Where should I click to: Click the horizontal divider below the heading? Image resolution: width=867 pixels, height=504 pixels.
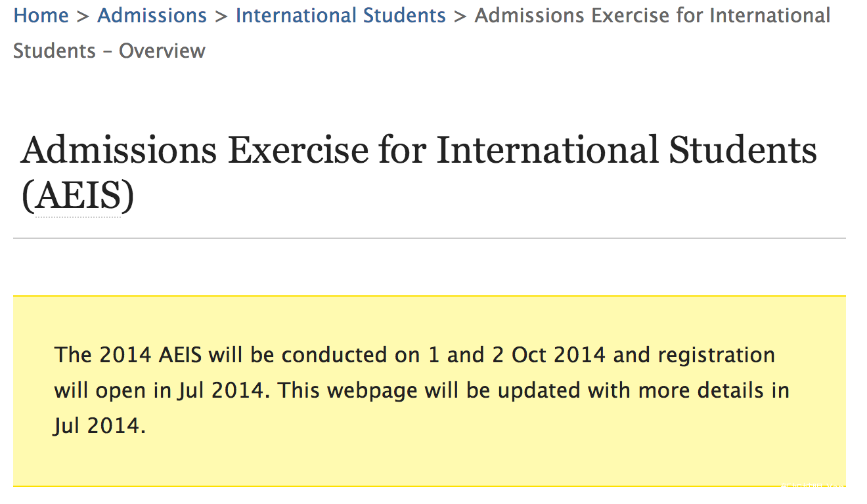pos(429,238)
